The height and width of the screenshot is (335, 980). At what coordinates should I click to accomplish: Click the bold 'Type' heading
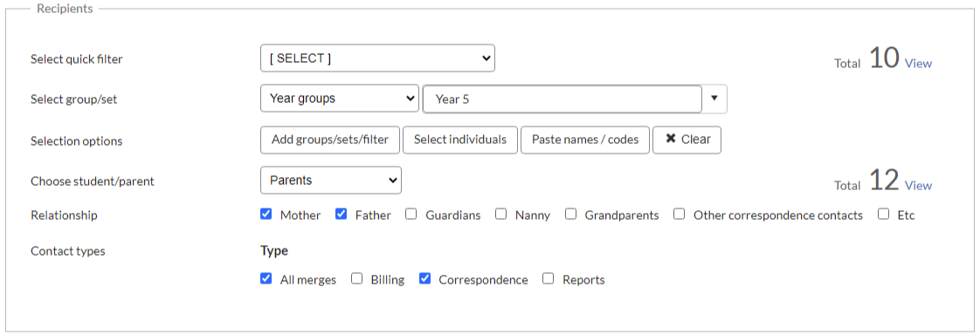(274, 250)
